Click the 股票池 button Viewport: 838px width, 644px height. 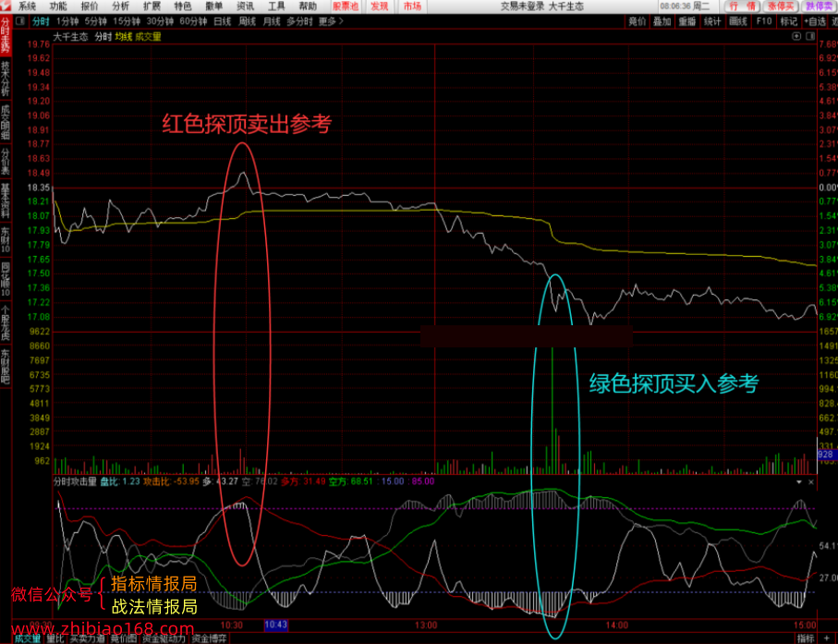pos(346,6)
